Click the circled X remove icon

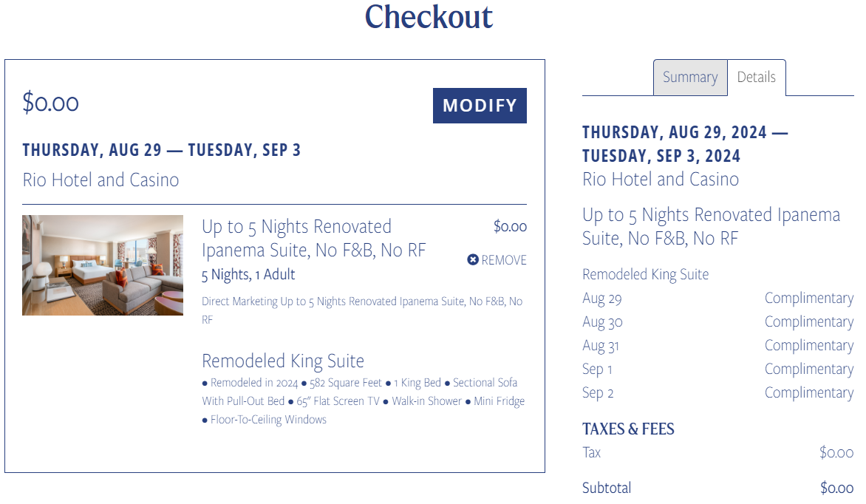[x=473, y=259]
